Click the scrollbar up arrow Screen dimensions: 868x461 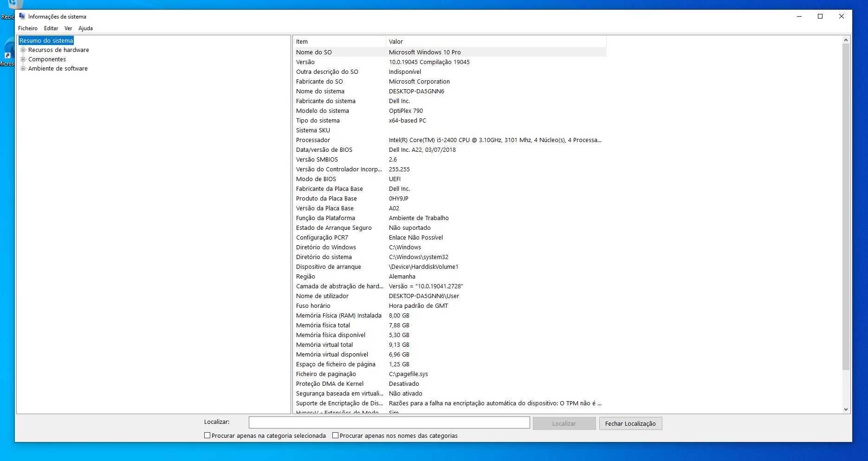pos(846,40)
